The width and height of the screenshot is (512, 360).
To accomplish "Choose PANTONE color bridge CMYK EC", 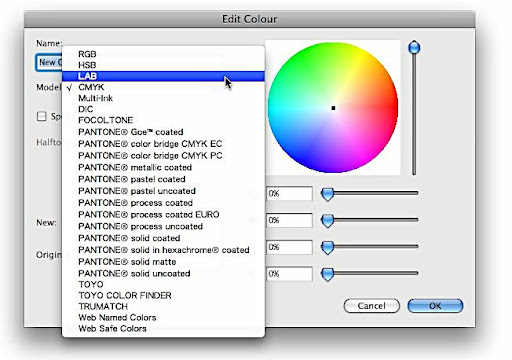I will [163, 144].
